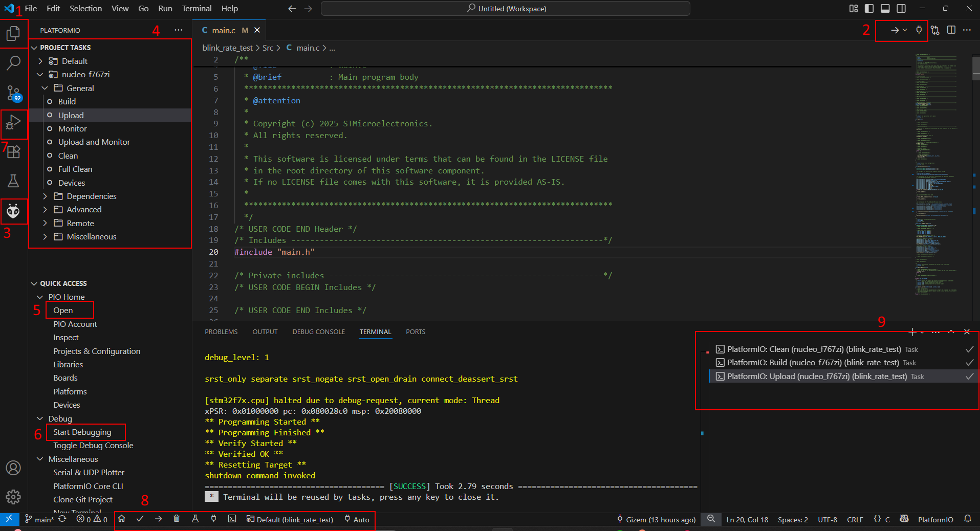
Task: Switch to the DEBUG CONSOLE tab
Action: point(318,331)
